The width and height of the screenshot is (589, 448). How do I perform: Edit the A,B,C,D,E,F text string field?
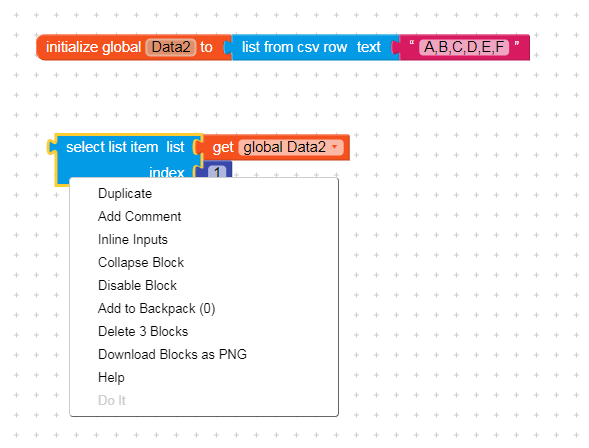[464, 47]
